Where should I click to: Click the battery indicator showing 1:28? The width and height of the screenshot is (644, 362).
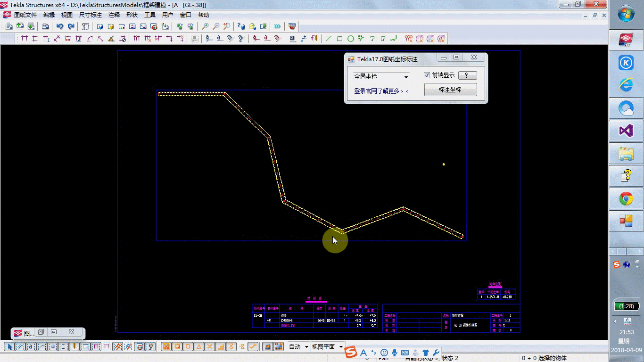(x=626, y=306)
